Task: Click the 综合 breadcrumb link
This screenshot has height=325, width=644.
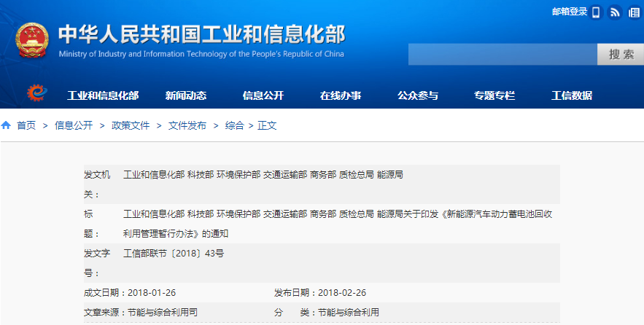Action: tap(234, 125)
